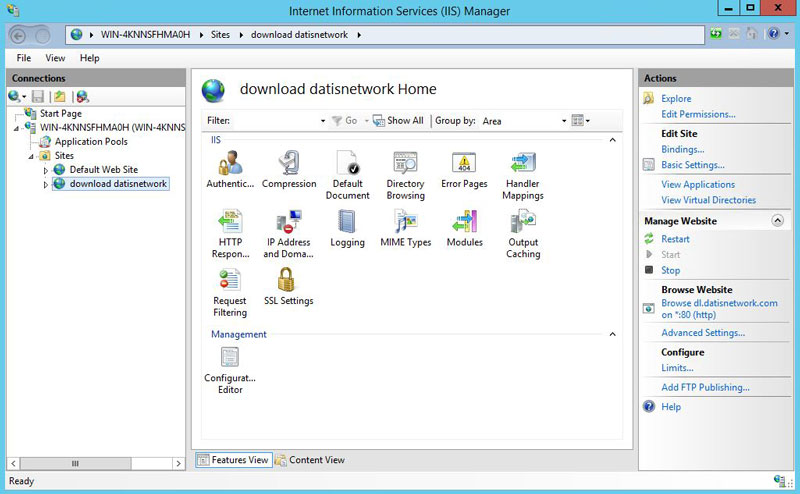Open Advanced Settings link
The image size is (800, 494).
[703, 333]
